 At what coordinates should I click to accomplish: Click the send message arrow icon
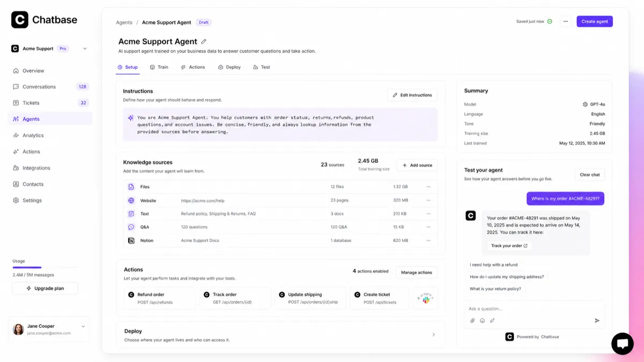click(597, 321)
